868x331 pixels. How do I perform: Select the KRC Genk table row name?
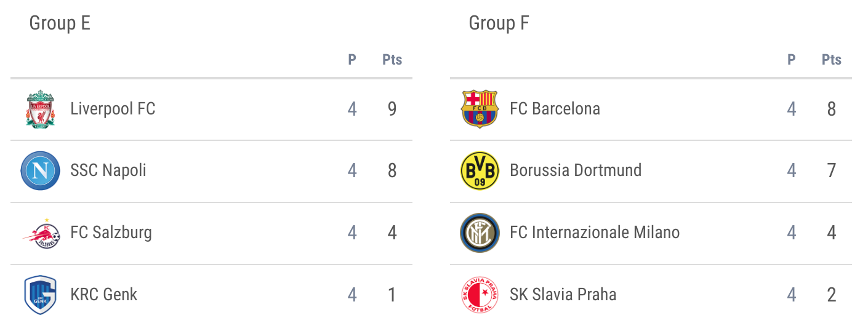[104, 295]
